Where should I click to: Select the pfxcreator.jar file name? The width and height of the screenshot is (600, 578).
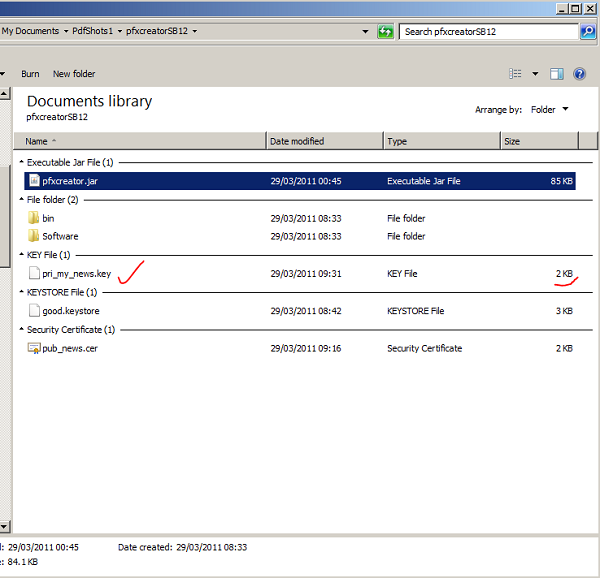click(x=70, y=181)
